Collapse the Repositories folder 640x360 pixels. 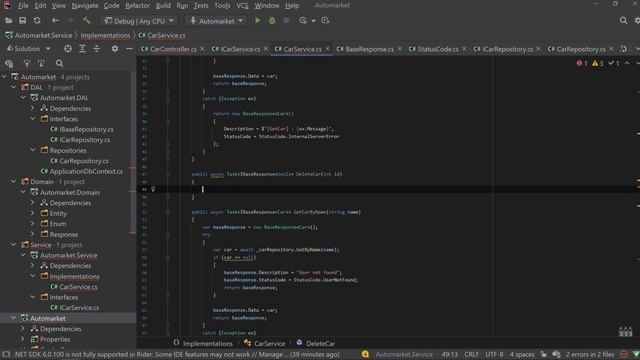[x=33, y=151]
